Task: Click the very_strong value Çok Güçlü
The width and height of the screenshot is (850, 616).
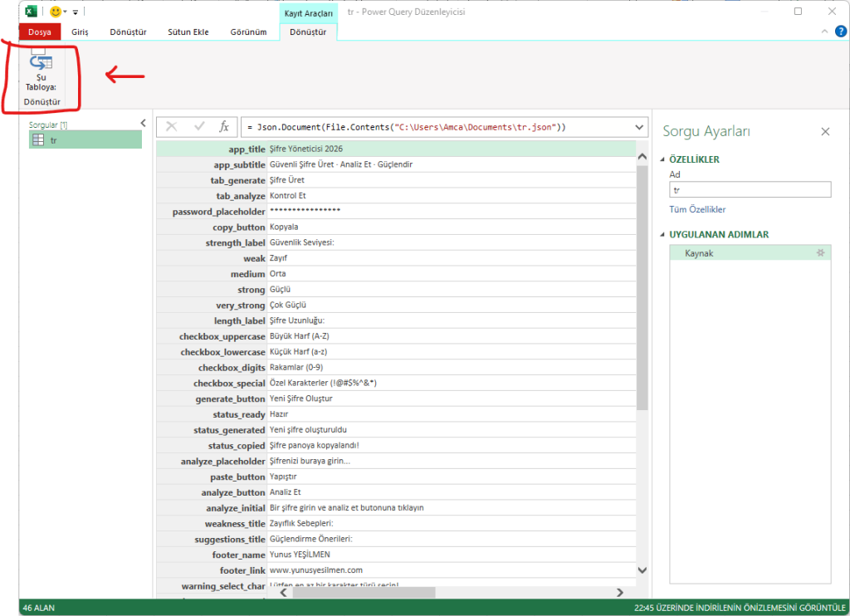Action: click(288, 306)
